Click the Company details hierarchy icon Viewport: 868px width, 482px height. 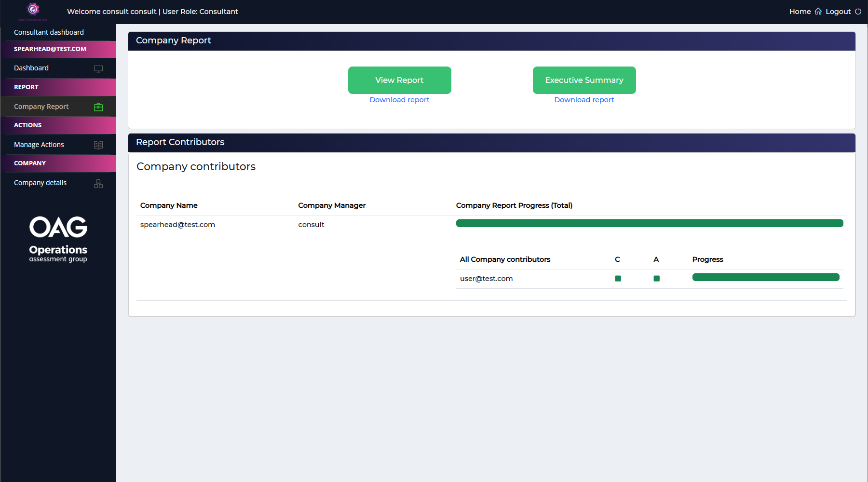98,184
